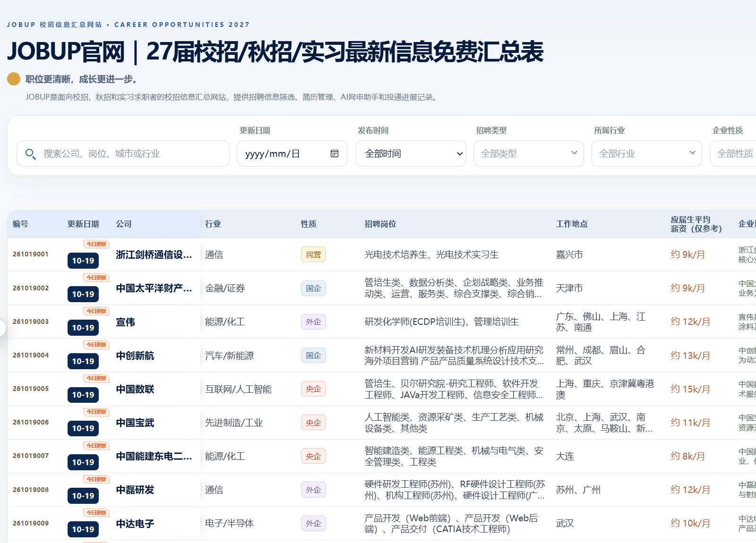Image resolution: width=756 pixels, height=543 pixels.
Task: Open company 中磊研发
Action: point(135,490)
